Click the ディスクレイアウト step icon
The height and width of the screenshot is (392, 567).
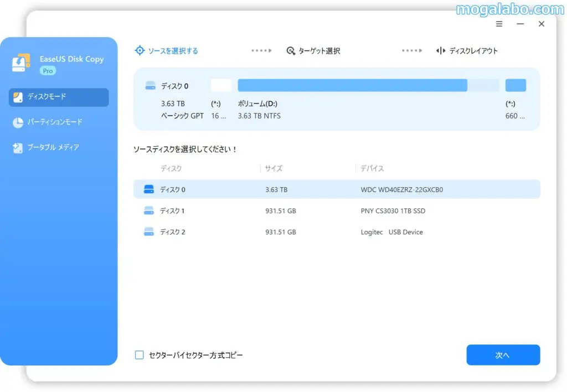[441, 51]
